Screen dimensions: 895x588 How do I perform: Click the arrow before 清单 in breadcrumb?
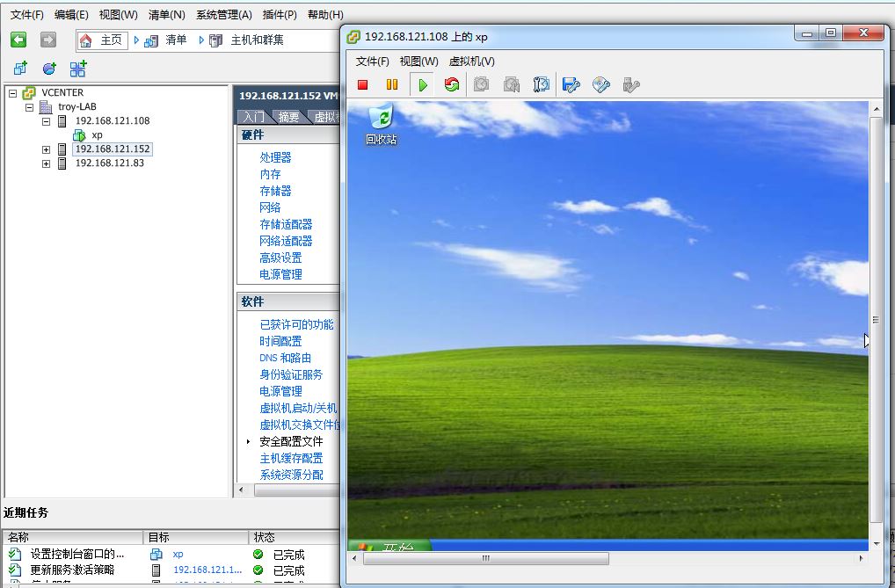(x=136, y=40)
